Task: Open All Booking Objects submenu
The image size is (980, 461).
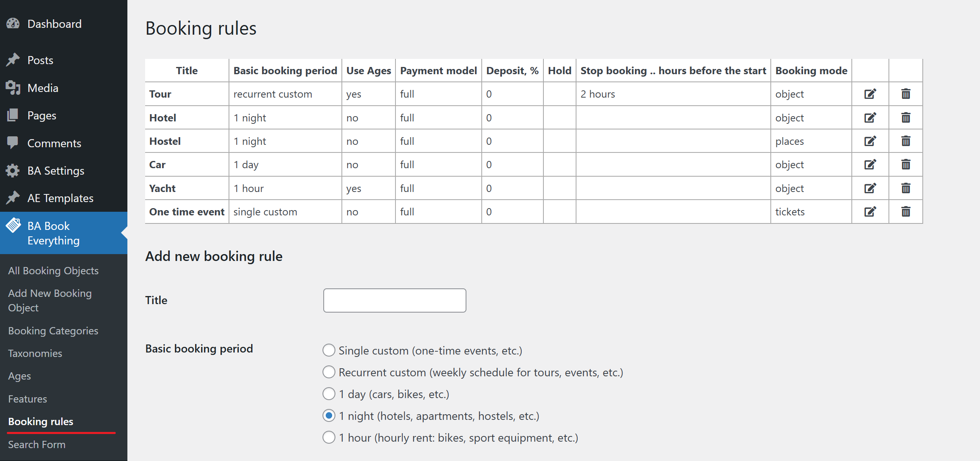Action: (x=53, y=271)
